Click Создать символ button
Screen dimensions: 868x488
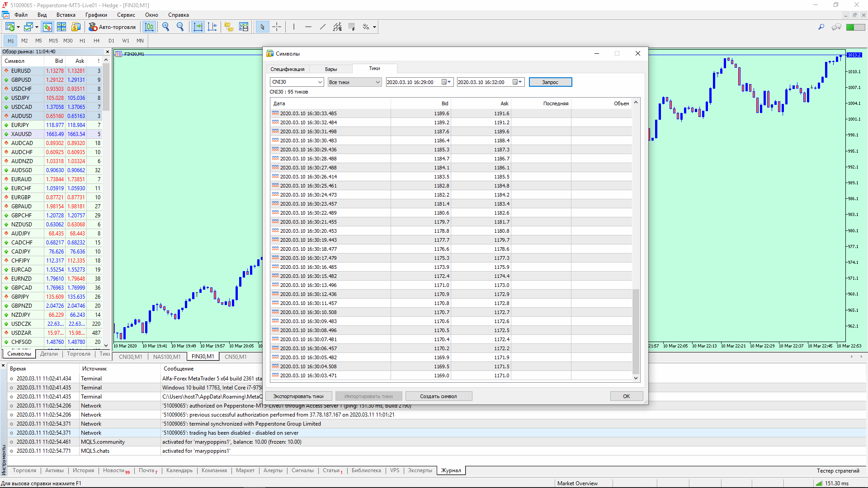click(439, 396)
